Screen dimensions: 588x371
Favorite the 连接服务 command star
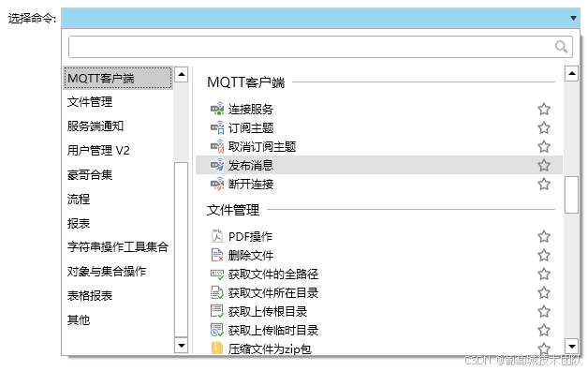(x=544, y=110)
